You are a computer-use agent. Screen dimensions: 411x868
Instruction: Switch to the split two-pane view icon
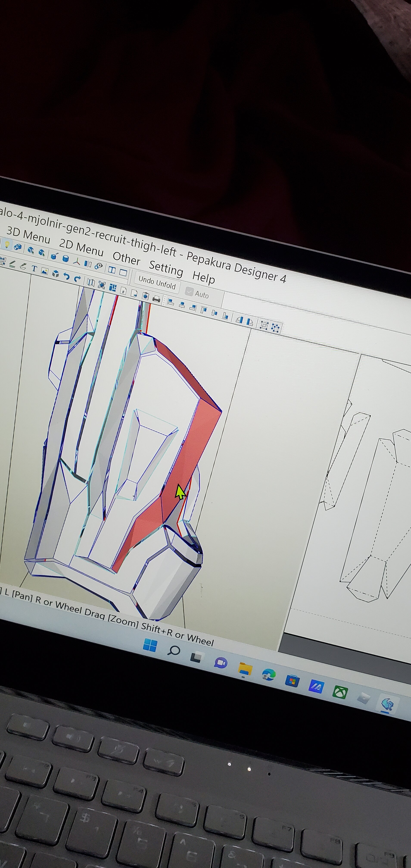click(x=112, y=270)
